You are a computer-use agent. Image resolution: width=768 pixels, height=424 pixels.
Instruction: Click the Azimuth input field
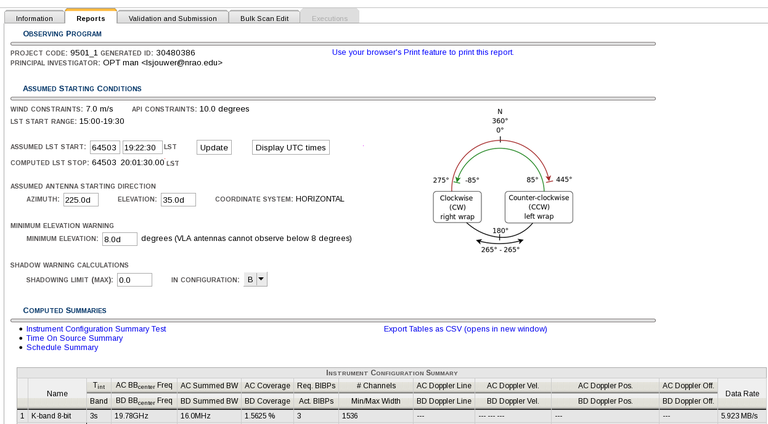pos(80,199)
